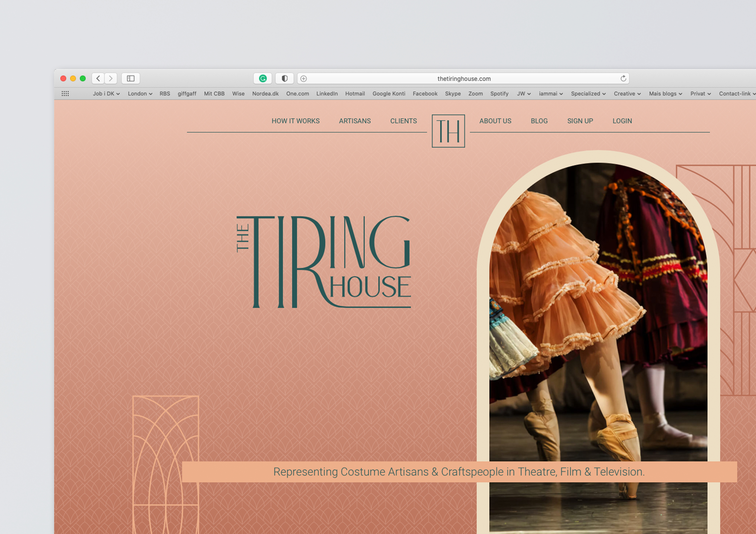Screen dimensions: 756x534
Task: Open the RBS bookmark
Action: coord(165,94)
